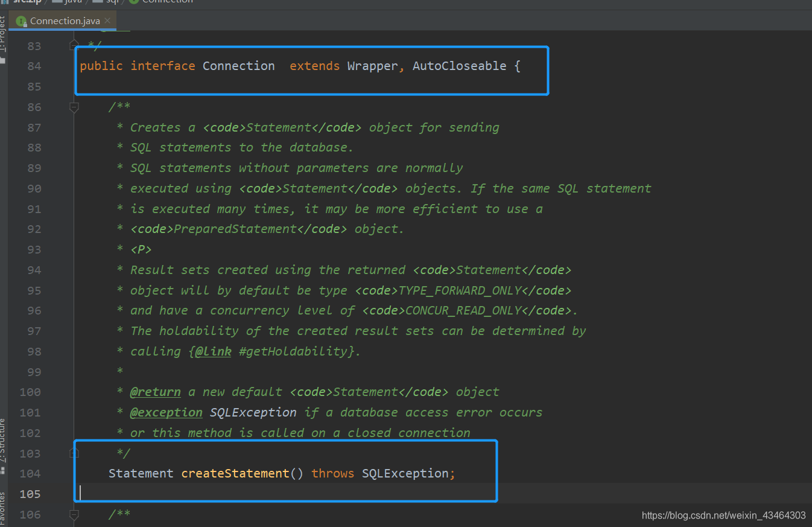The height and width of the screenshot is (527, 812).
Task: Click the current line number 105
Action: [30, 494]
